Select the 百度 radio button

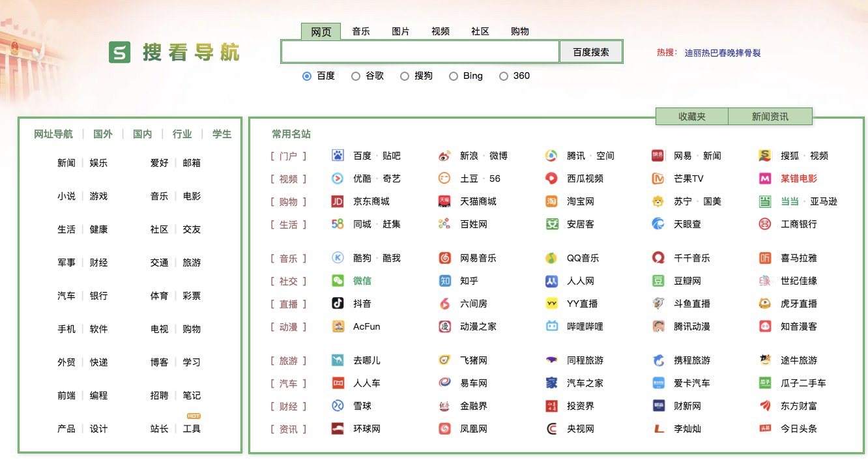pos(307,76)
